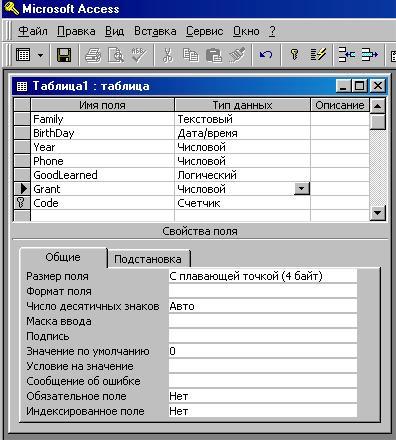Open the Окно menu
Screen dimensions: 396x440
(246, 31)
